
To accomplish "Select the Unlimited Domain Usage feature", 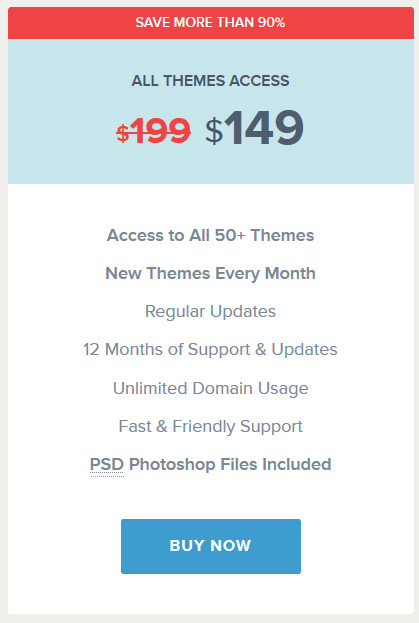I will pyautogui.click(x=210, y=389).
